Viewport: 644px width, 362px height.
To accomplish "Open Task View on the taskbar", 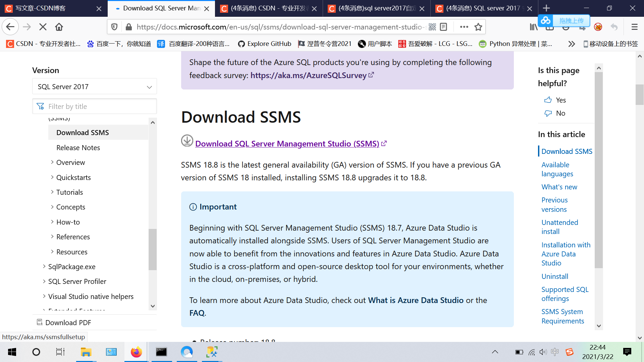I will (60, 352).
